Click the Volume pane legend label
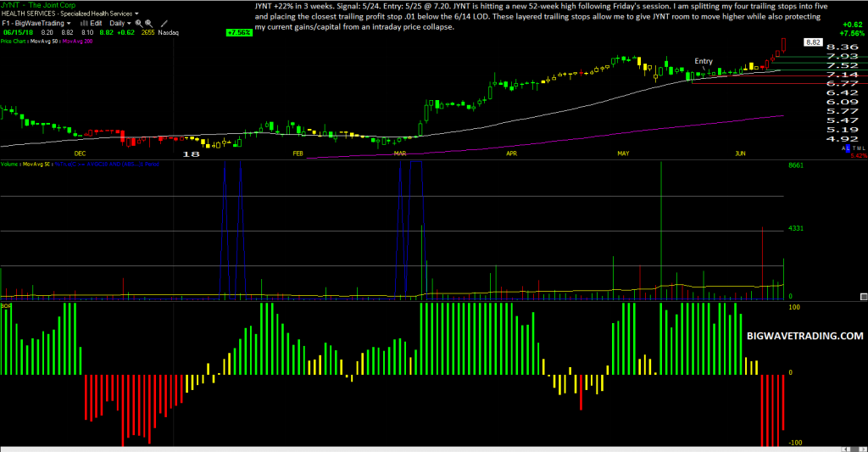 [10, 164]
